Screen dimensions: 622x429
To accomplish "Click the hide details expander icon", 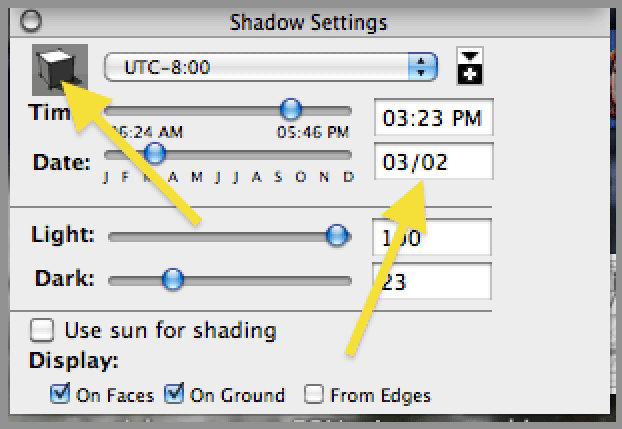I will pos(468,66).
